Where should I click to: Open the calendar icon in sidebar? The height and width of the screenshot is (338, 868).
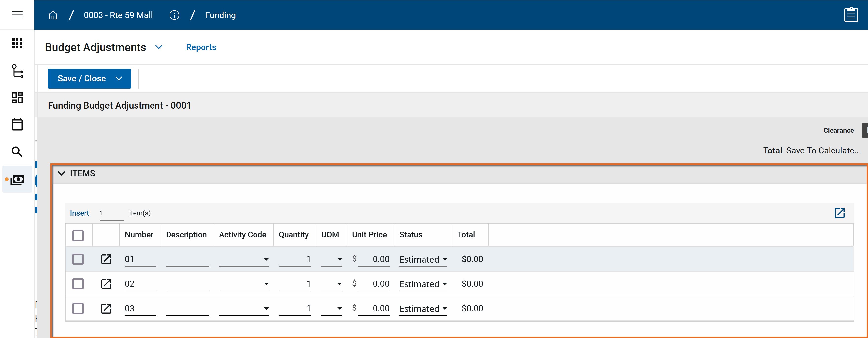pos(17,124)
